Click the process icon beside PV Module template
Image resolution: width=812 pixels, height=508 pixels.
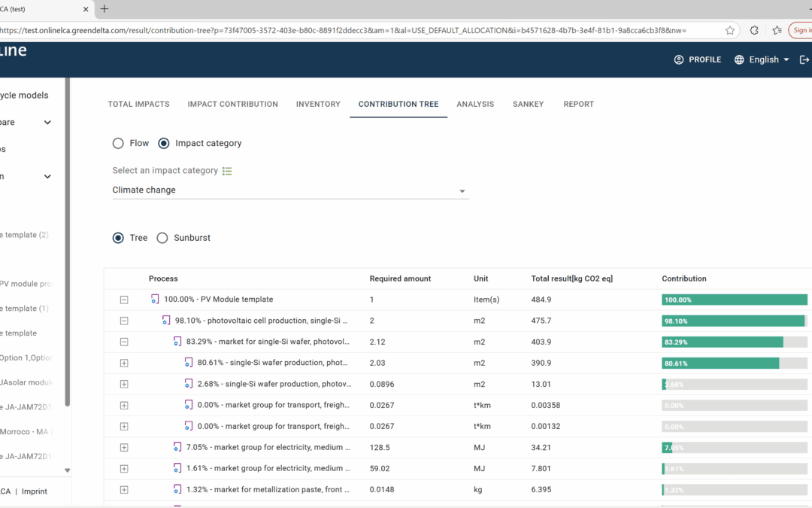tap(155, 300)
